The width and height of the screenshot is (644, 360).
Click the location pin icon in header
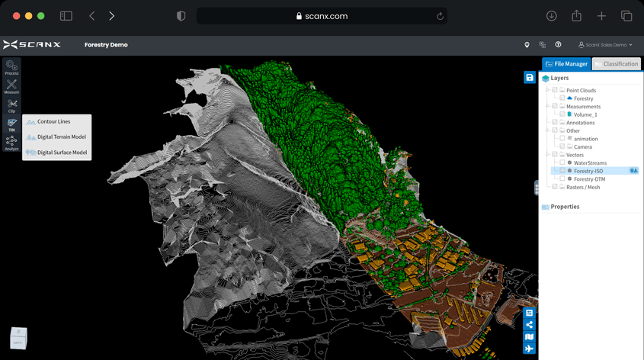(527, 44)
